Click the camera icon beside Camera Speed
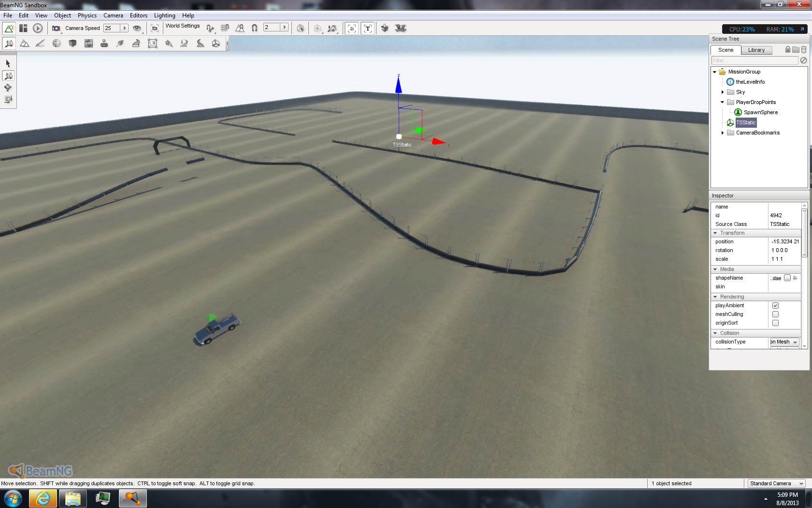The height and width of the screenshot is (508, 812). 56,29
